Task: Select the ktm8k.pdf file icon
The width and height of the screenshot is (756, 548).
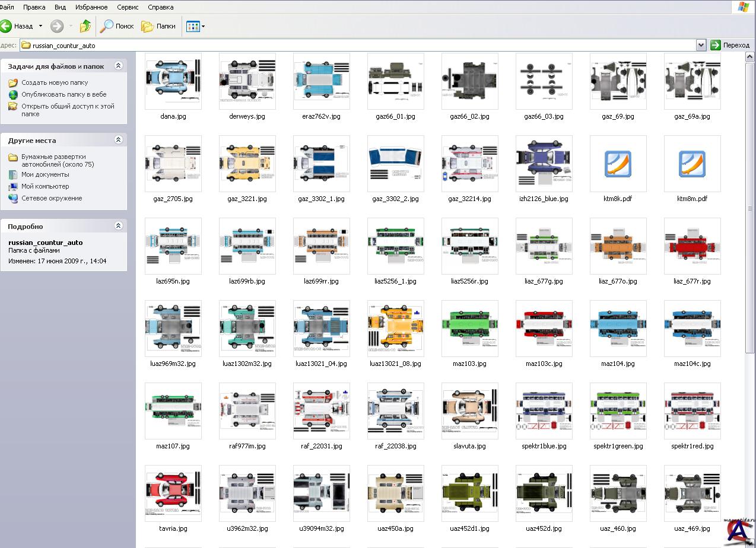Action: point(618,164)
